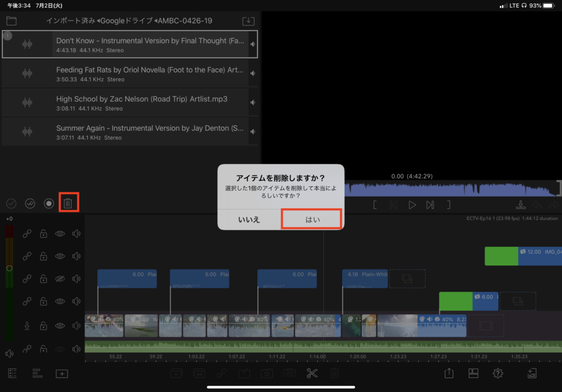562x392 pixels.
Task: Open the track header list icon
Action: click(x=13, y=373)
